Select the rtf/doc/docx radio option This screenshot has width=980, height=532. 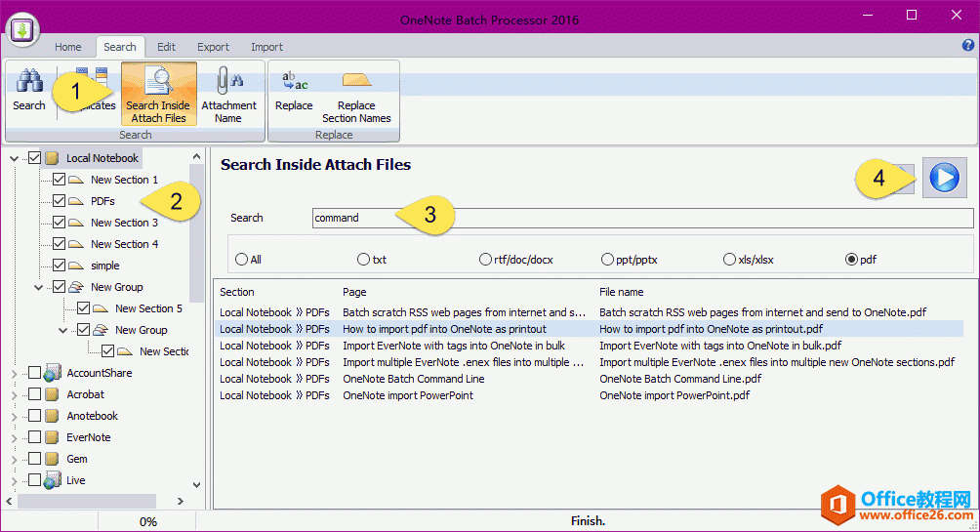coord(485,260)
